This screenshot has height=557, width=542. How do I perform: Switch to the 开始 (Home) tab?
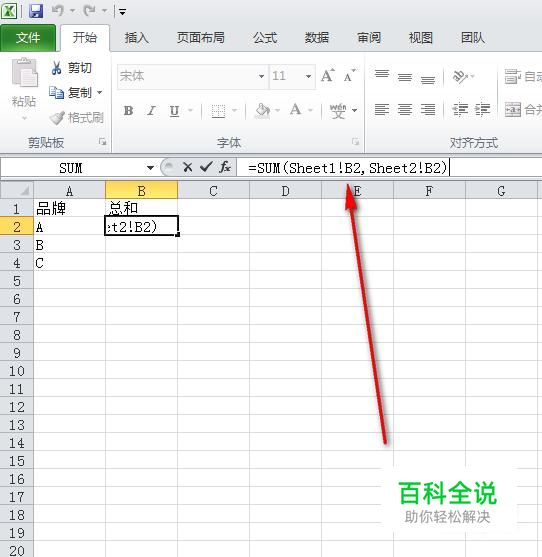[x=85, y=38]
